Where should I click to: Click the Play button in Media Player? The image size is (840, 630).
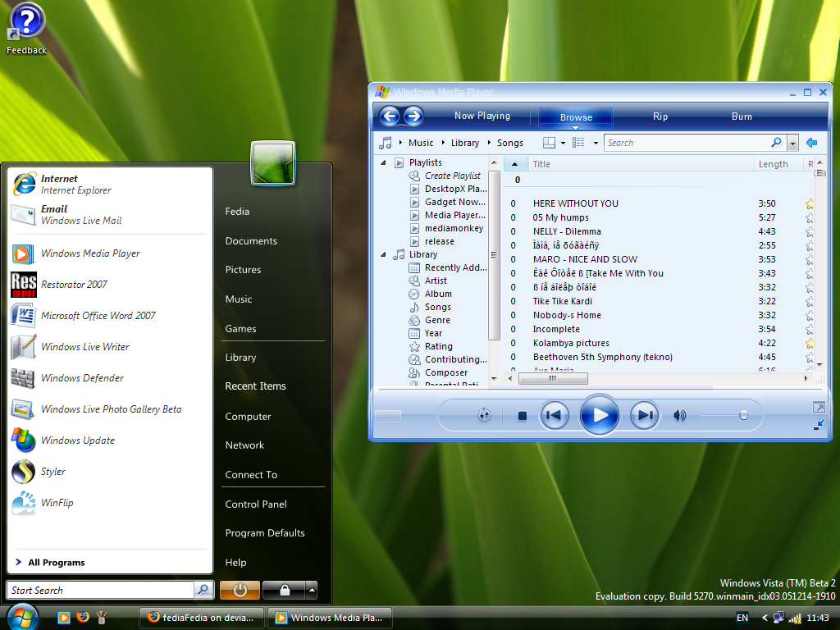point(600,415)
